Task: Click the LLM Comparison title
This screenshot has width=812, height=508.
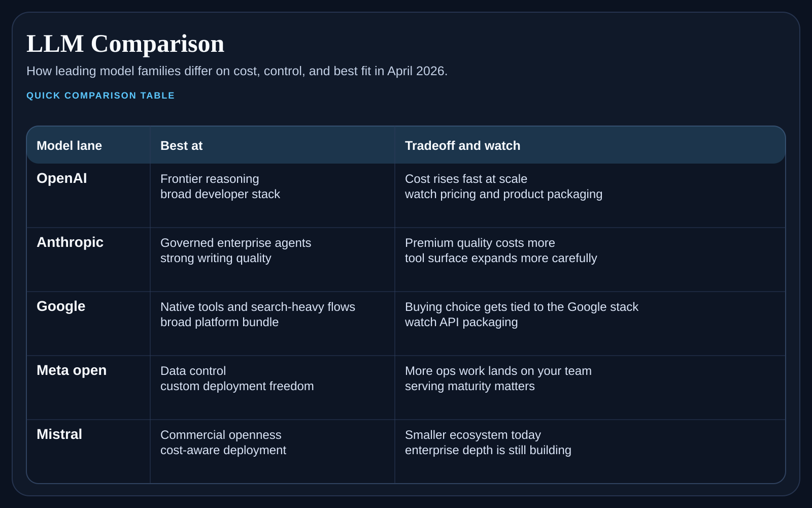Action: point(125,44)
